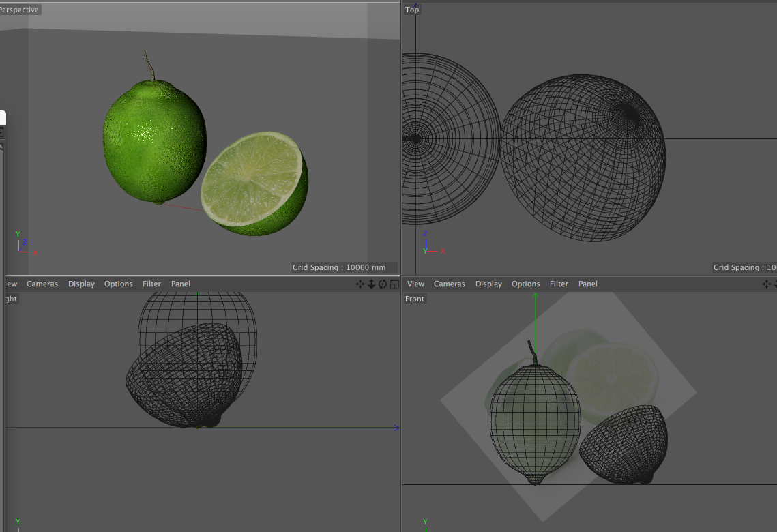Open Cameras menu in the Right viewport
Image resolution: width=777 pixels, height=532 pixels.
pyautogui.click(x=42, y=284)
